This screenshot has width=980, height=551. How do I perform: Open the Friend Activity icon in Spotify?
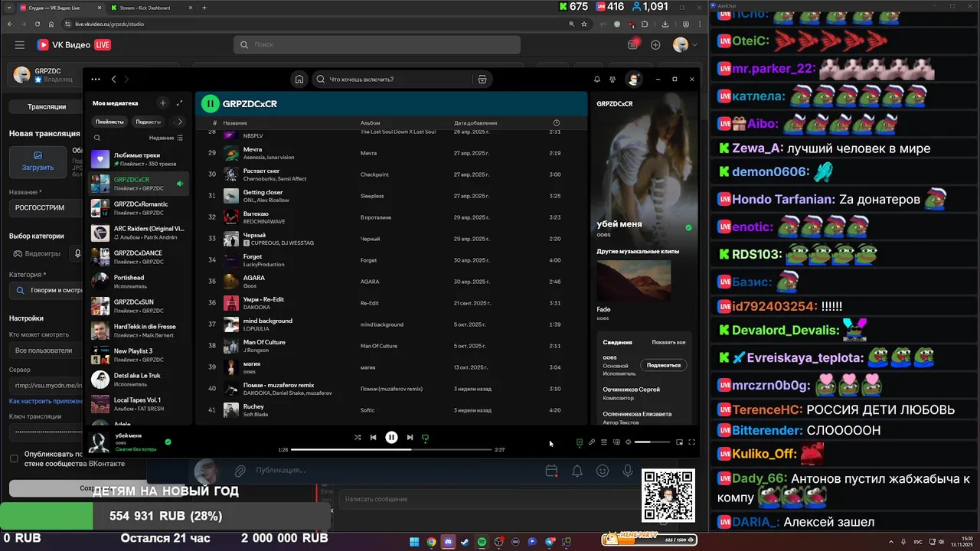click(x=612, y=79)
